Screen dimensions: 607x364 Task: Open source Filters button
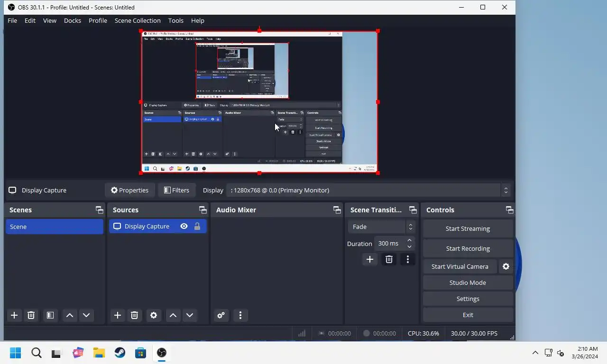point(176,190)
